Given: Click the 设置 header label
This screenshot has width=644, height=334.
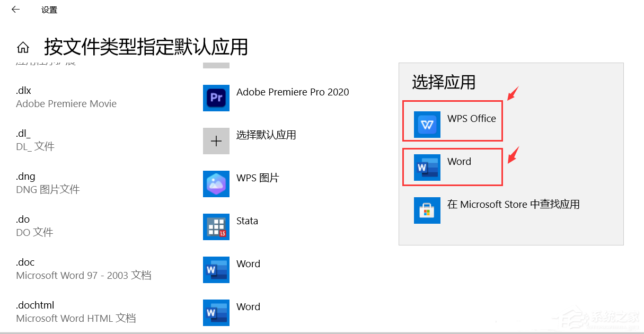Looking at the screenshot, I should pyautogui.click(x=49, y=9).
